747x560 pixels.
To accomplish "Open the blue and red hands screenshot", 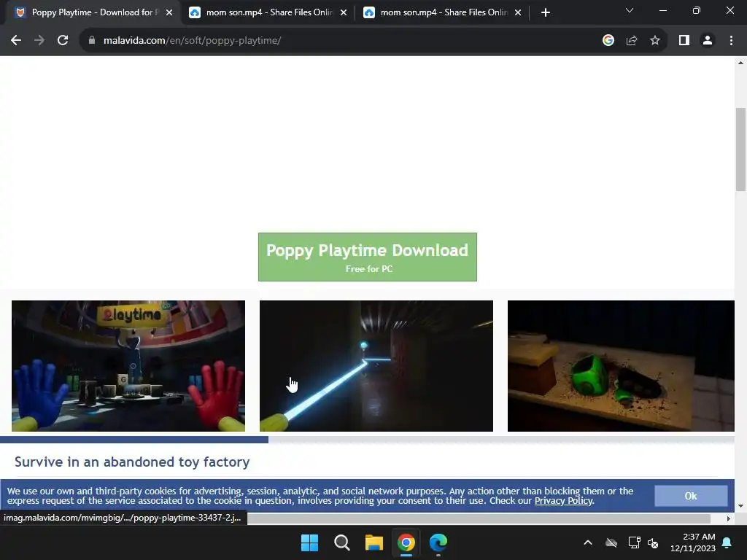I will [128, 366].
